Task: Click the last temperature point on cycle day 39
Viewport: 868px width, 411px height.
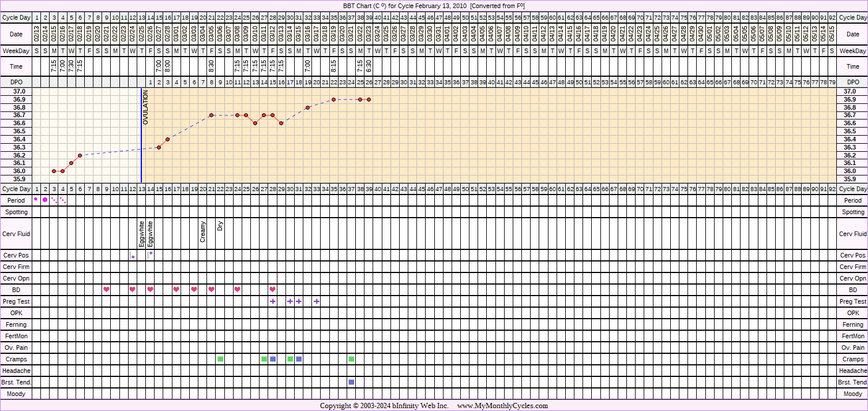Action: 369,99
